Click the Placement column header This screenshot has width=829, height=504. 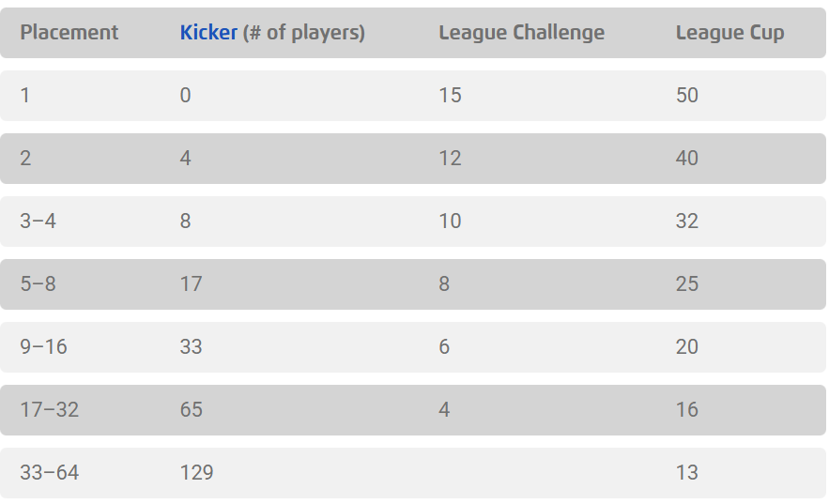tap(69, 33)
